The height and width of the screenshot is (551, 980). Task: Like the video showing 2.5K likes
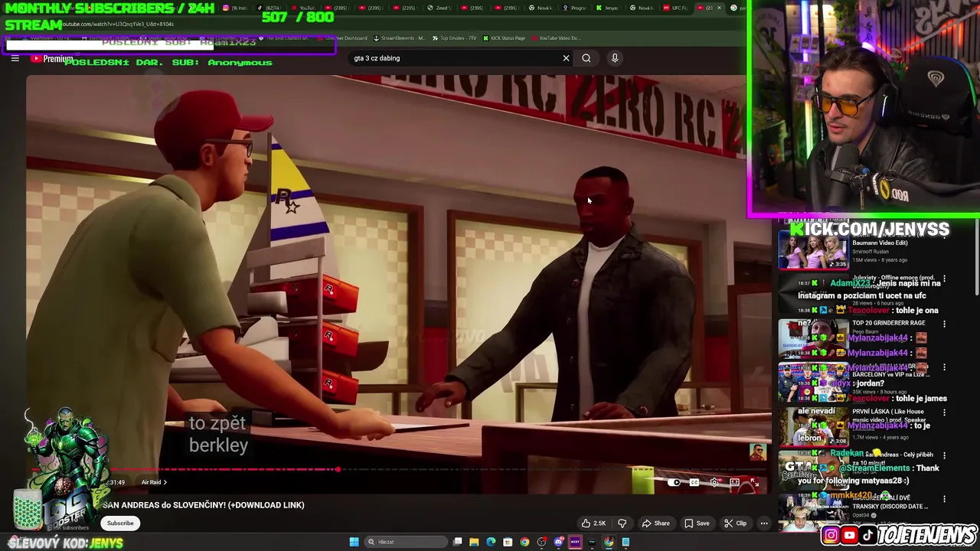click(x=594, y=523)
